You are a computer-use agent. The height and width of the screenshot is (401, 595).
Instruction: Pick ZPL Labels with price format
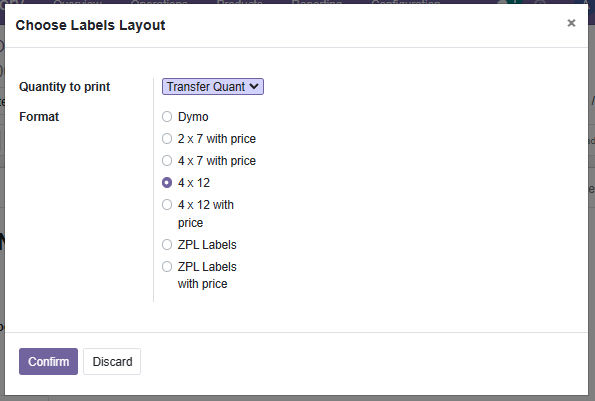point(167,267)
